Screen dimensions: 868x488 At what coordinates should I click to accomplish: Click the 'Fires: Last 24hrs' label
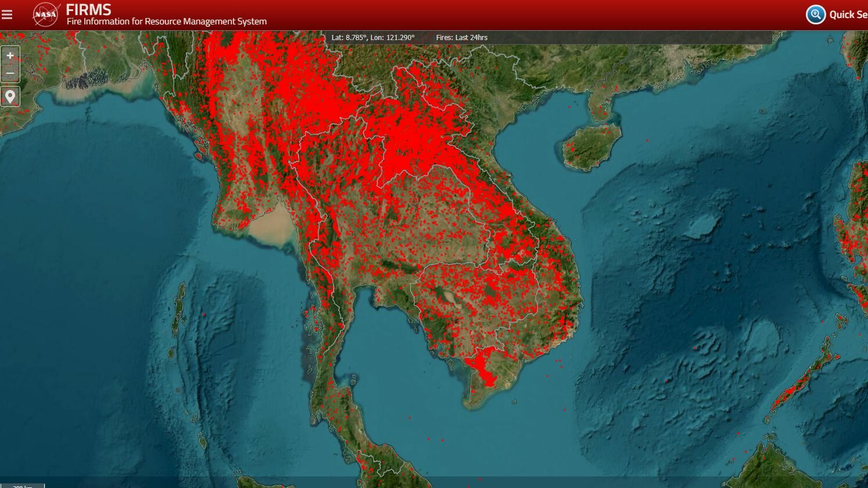462,37
